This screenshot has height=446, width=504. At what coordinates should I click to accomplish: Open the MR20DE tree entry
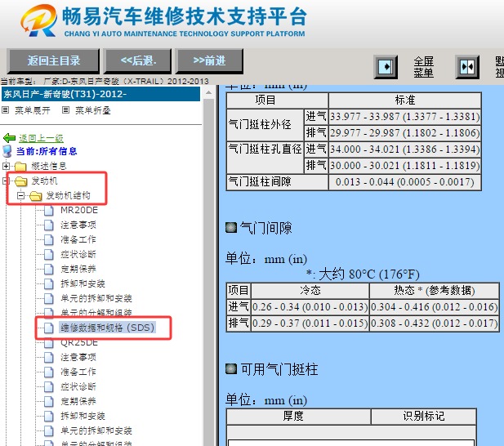[79, 210]
